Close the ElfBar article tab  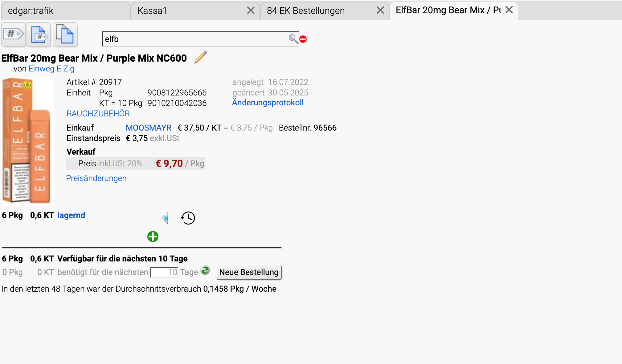(x=509, y=10)
